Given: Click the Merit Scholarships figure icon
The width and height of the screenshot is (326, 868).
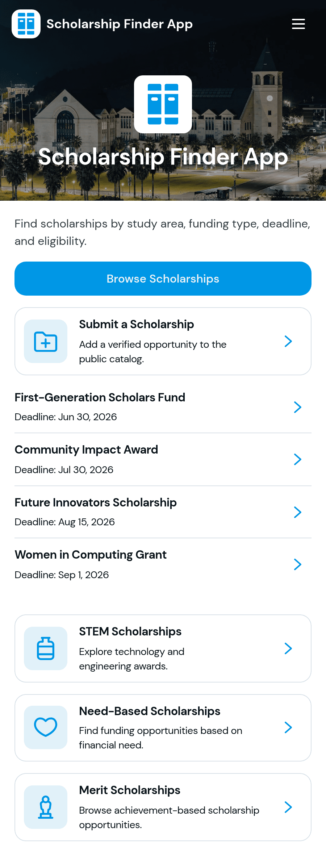Looking at the screenshot, I should [x=46, y=807].
